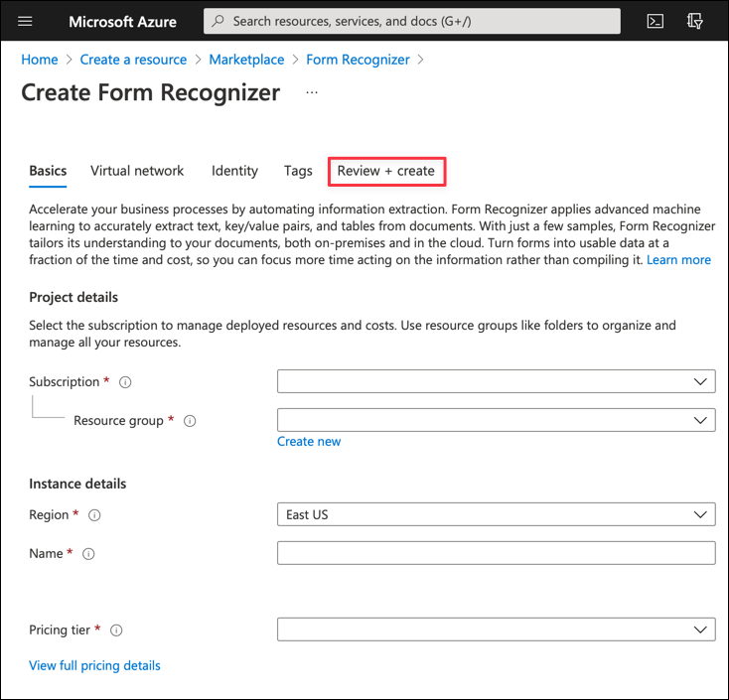Open the Marketplace breadcrumb
The height and width of the screenshot is (700, 729).
(246, 60)
